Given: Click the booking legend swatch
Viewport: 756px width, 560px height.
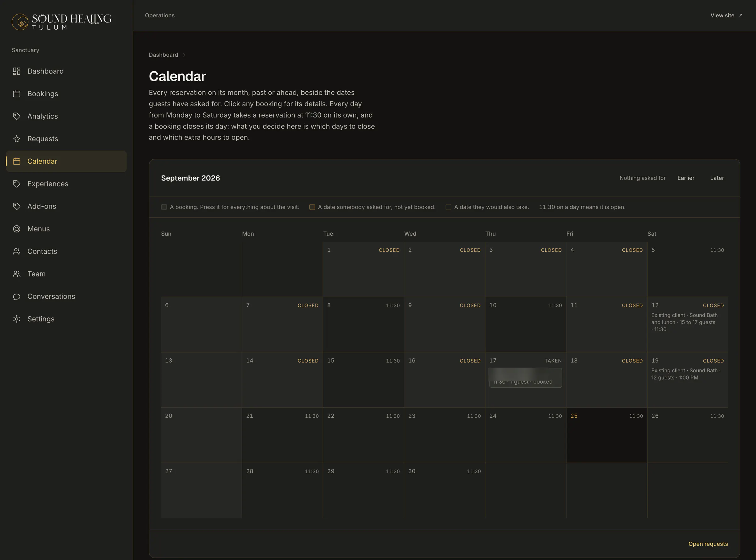Looking at the screenshot, I should (x=164, y=207).
